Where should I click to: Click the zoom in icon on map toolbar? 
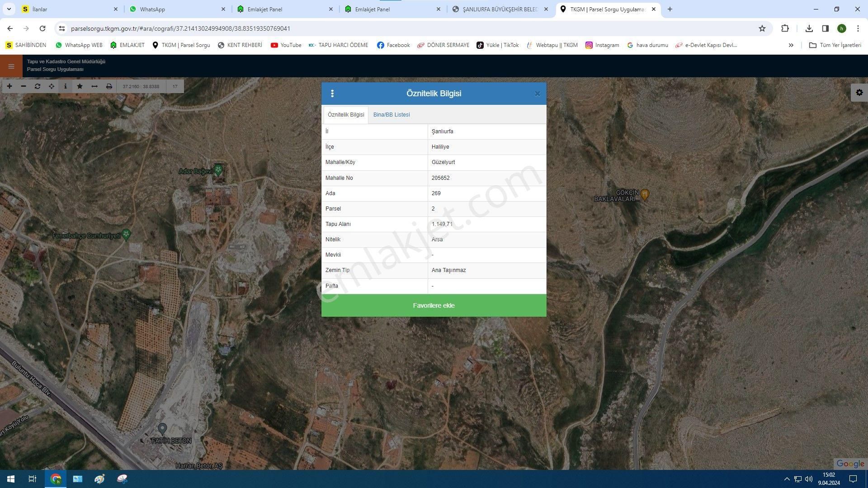tap(9, 86)
